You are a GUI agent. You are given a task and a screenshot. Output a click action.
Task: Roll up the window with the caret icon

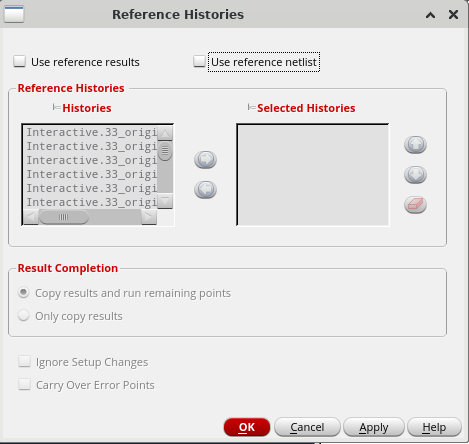[x=430, y=15]
